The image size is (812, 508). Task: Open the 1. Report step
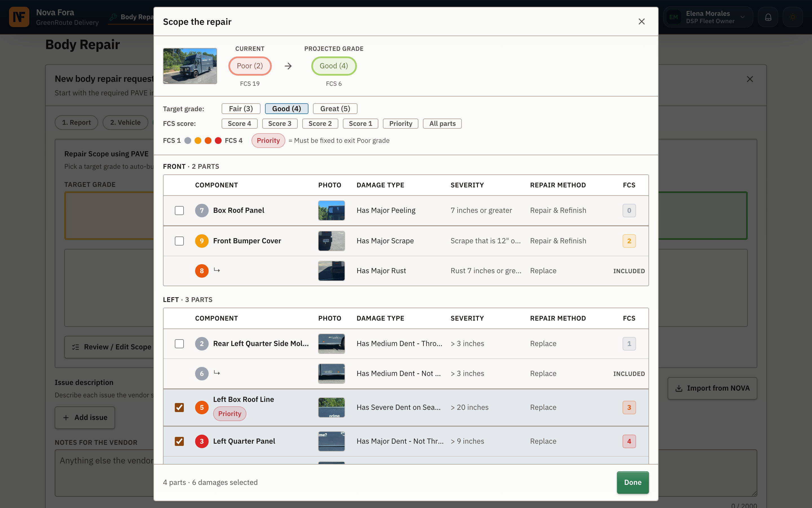76,123
